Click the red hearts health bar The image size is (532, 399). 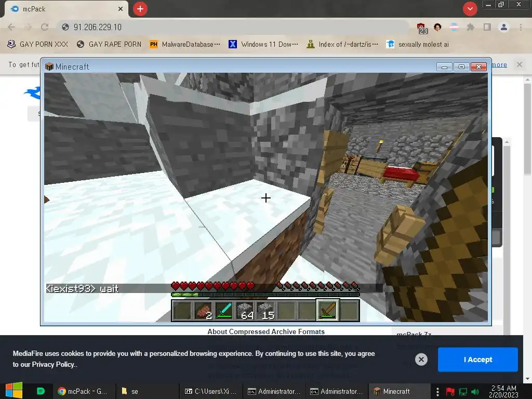coord(212,286)
